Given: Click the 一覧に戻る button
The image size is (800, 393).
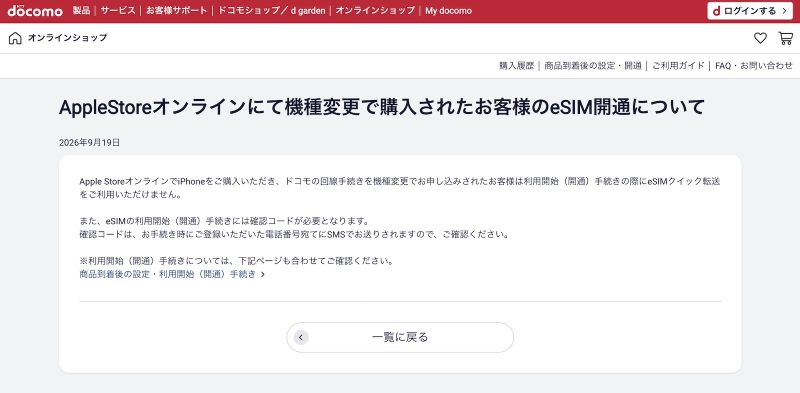Looking at the screenshot, I should pyautogui.click(x=400, y=337).
